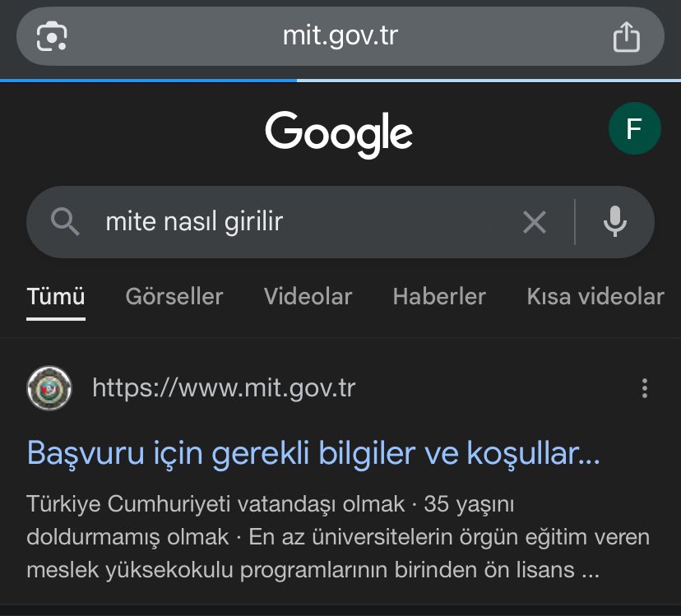Tap the mit.gov.tr address bar text
681x616 pixels.
pyautogui.click(x=340, y=35)
